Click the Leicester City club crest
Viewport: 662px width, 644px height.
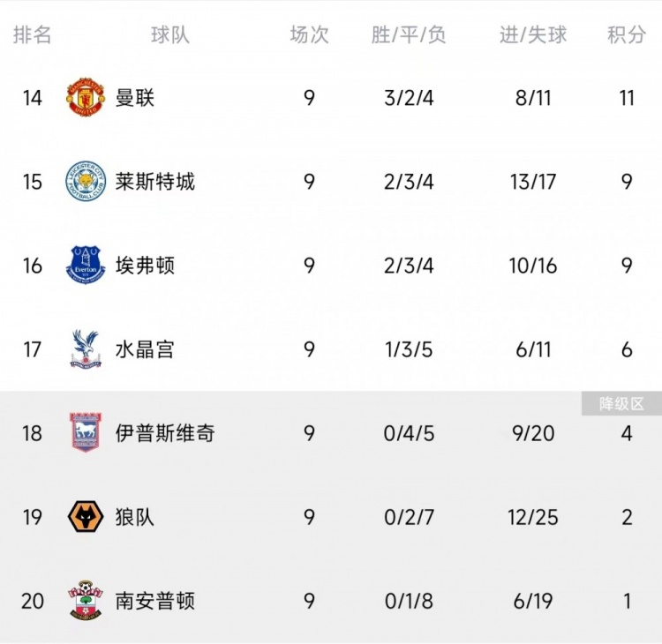(86, 181)
